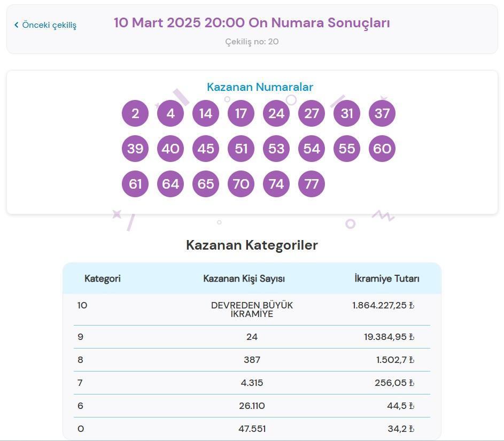Click the 10 Mart 2025 results title

[x=252, y=23]
